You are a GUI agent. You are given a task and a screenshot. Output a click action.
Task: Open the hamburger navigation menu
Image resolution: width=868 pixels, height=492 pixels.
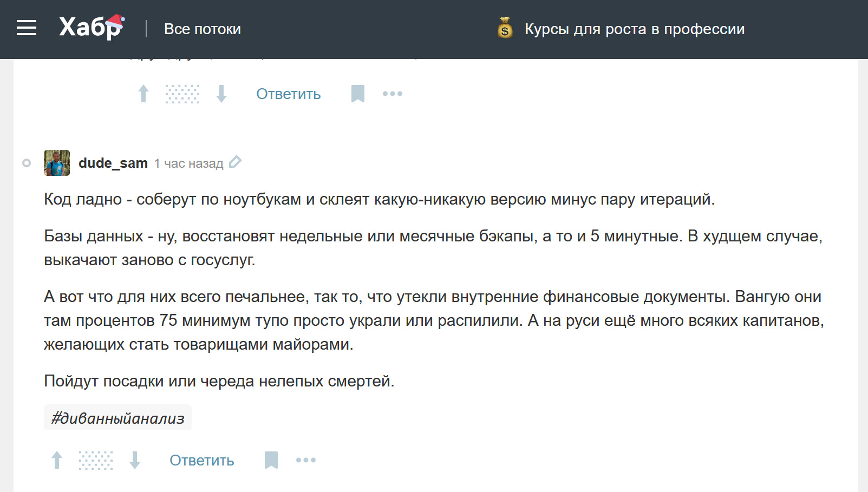tap(27, 28)
